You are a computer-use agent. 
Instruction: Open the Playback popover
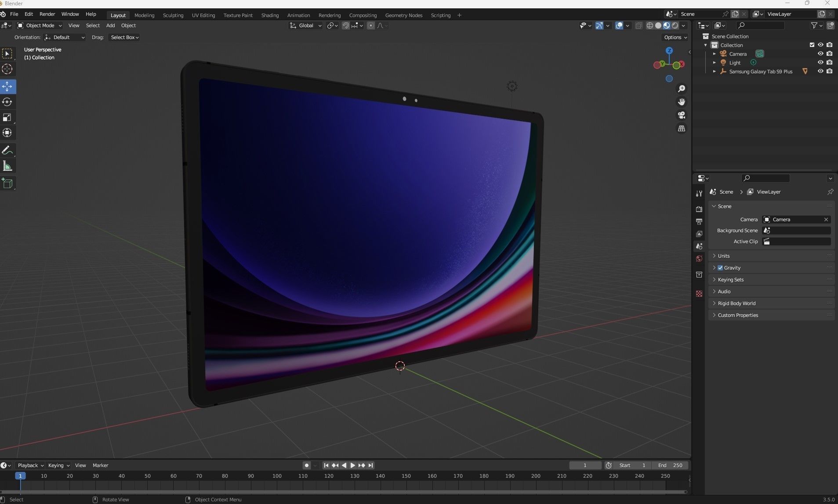(30, 465)
